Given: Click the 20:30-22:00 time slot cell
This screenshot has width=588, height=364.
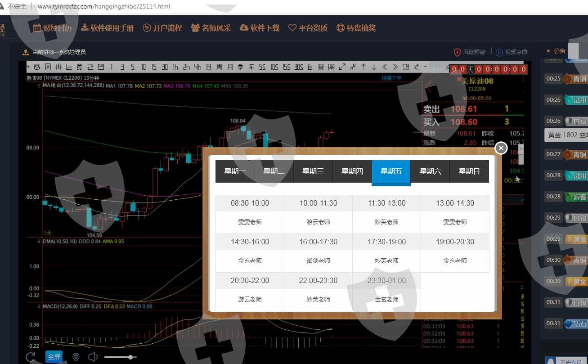Looking at the screenshot, I should [250, 281].
